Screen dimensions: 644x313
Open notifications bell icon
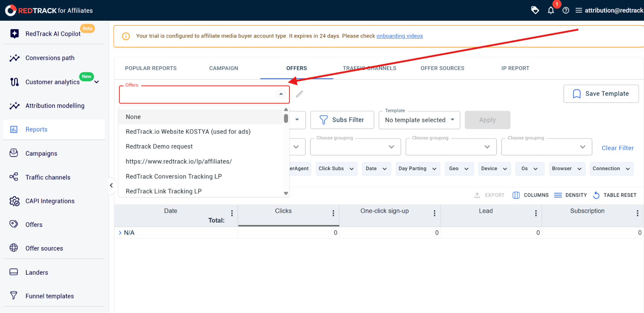coord(551,11)
